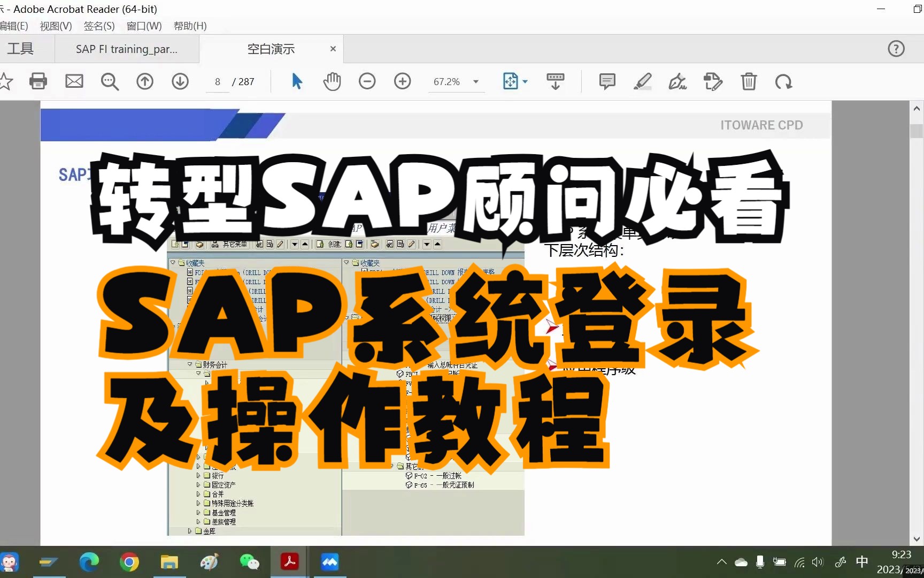Zoom in with the plus button
924x578 pixels.
click(402, 81)
